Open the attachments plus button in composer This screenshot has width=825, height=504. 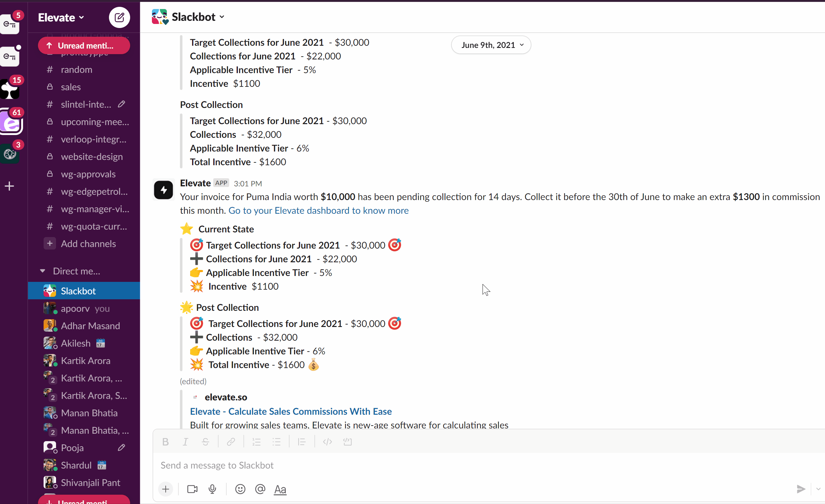pyautogui.click(x=165, y=489)
